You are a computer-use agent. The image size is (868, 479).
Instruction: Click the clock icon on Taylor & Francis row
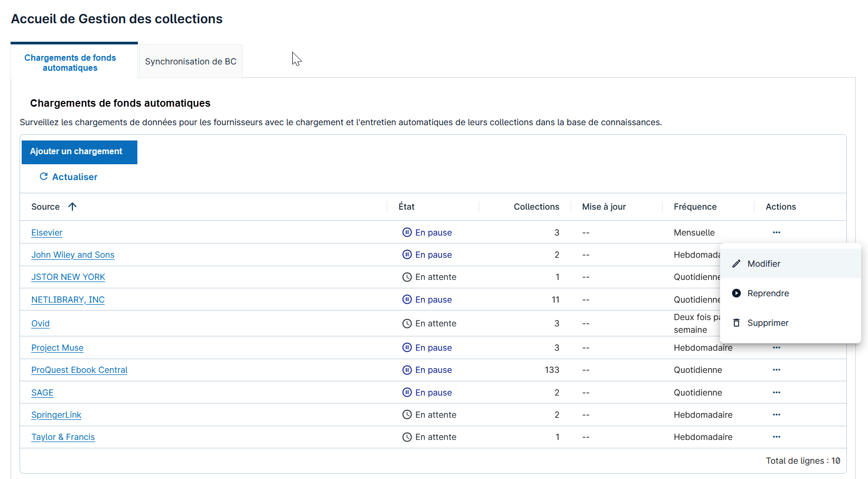coord(407,437)
